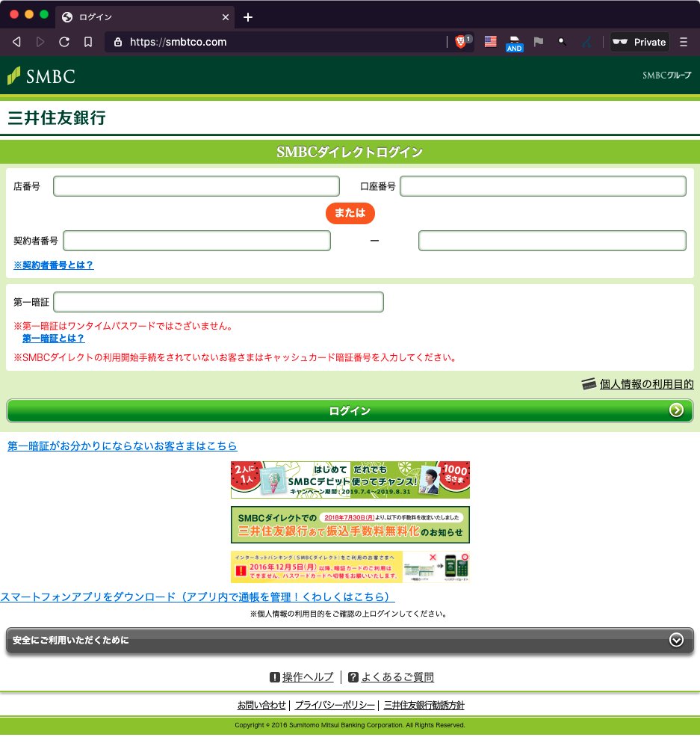The height and width of the screenshot is (752, 700).
Task: Click the SMBC logo
Action: (x=41, y=75)
